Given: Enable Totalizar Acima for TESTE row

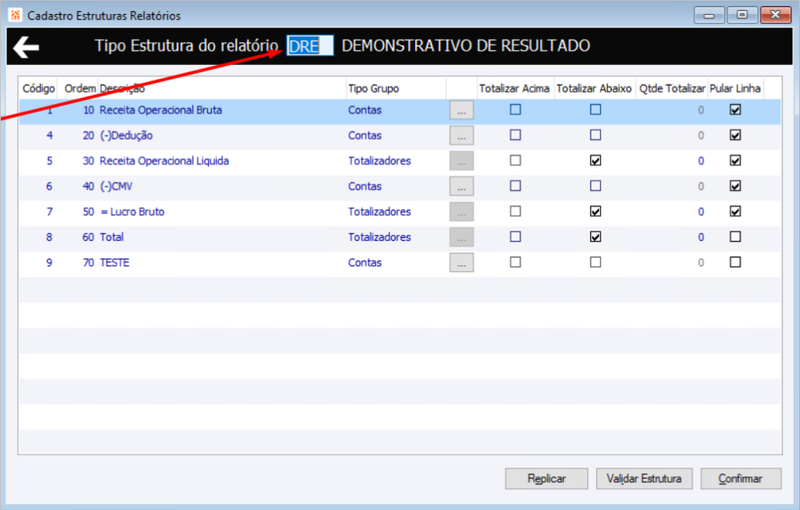Looking at the screenshot, I should 515,262.
